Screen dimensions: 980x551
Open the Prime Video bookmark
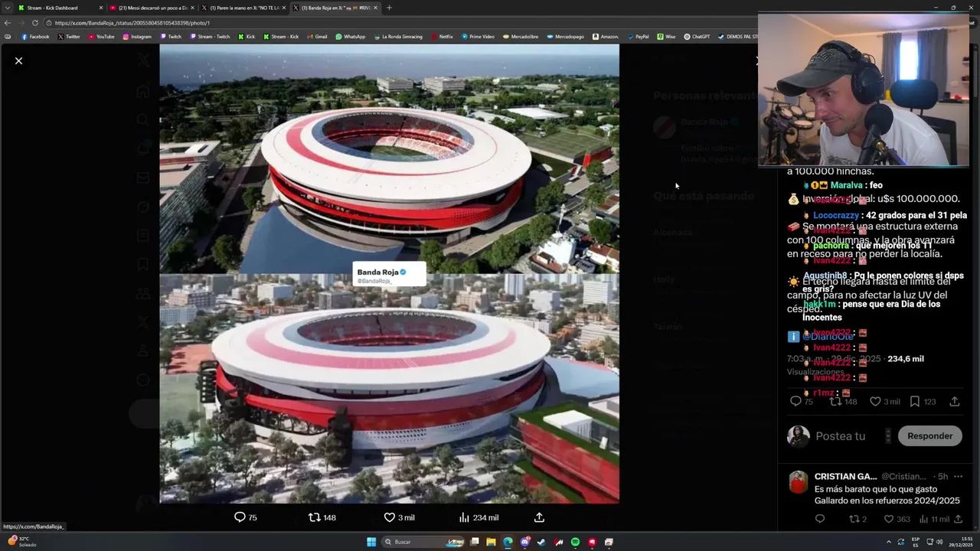point(478,37)
